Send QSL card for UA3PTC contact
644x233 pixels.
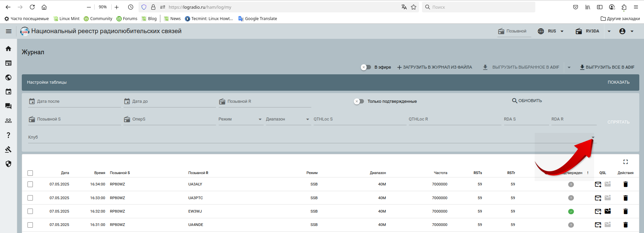point(598,198)
